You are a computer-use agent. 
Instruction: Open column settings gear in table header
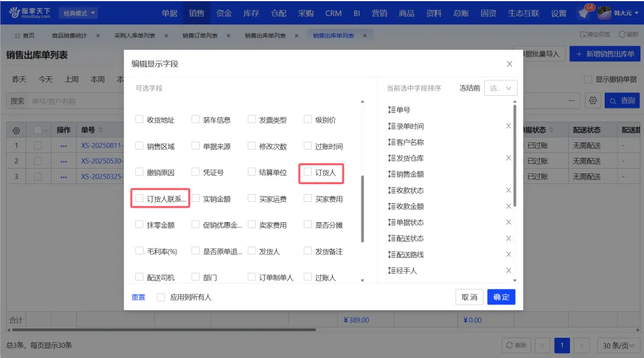[16, 130]
